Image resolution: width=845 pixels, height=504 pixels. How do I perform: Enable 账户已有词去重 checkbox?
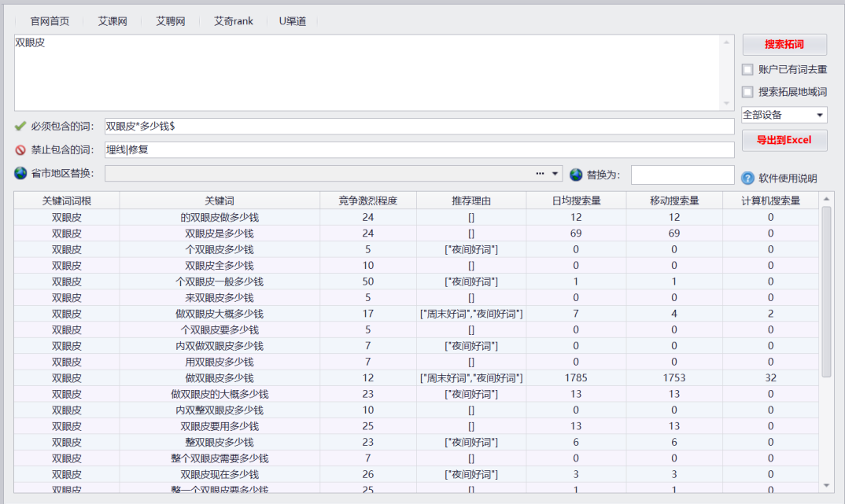point(747,69)
